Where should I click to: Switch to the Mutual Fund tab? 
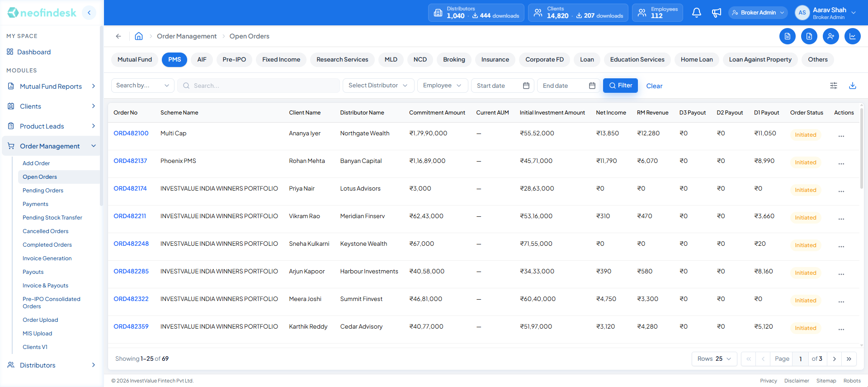click(135, 60)
